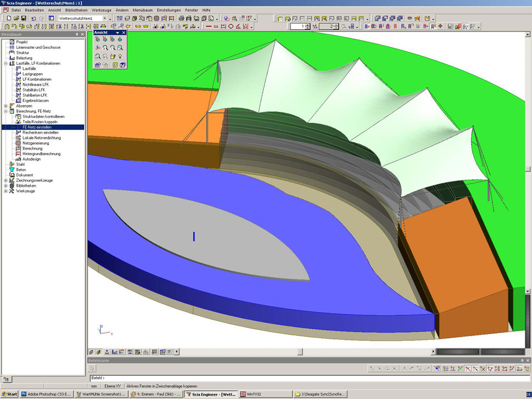Click the Ebene XY status bar button
Image resolution: width=532 pixels, height=399 pixels.
(113, 386)
